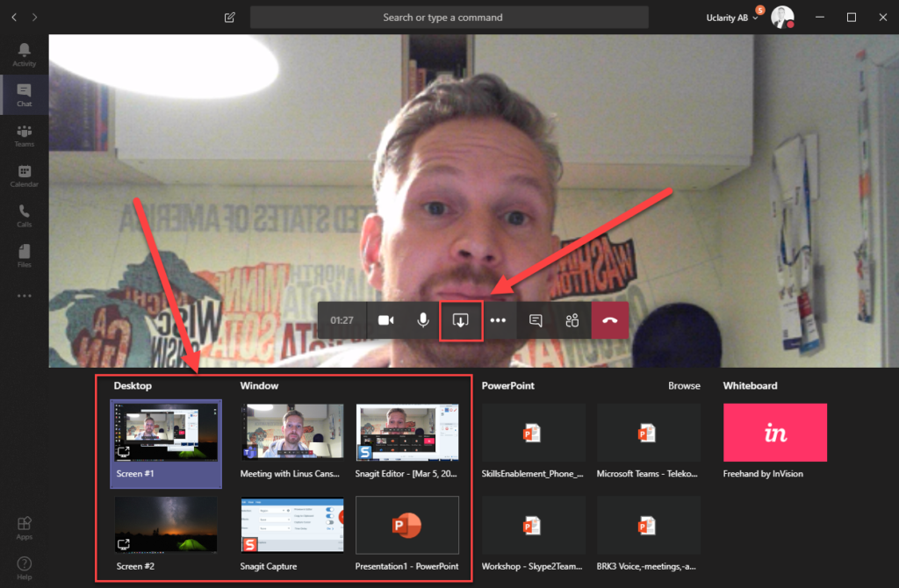Viewport: 899px width, 588px height.
Task: Present the Workshop - Skype2Team PowerPoint
Action: point(533,534)
